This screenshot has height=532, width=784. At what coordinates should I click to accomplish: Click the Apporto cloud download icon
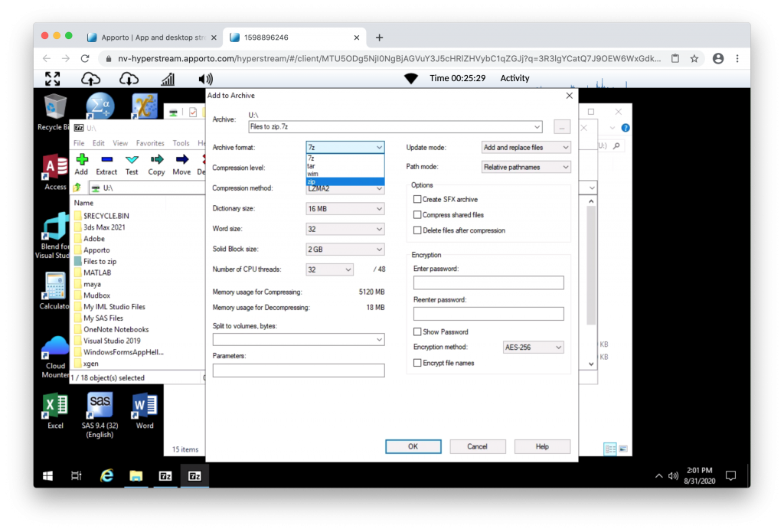[x=129, y=79]
